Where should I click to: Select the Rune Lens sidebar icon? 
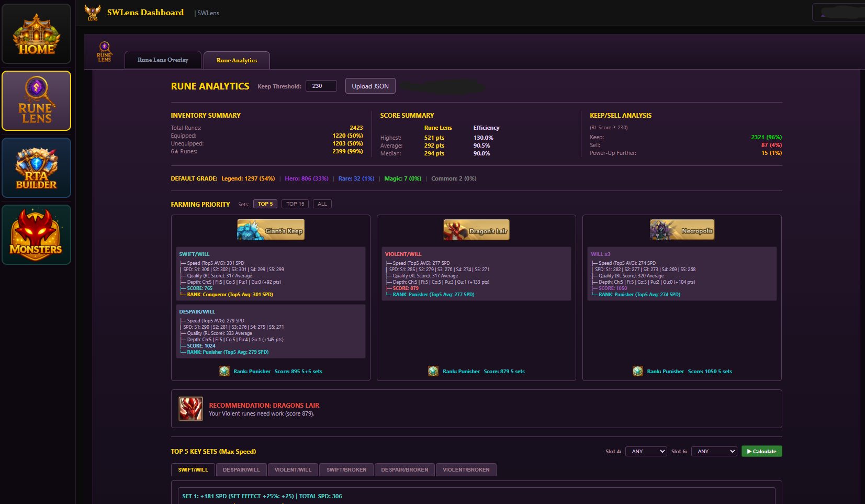point(36,100)
